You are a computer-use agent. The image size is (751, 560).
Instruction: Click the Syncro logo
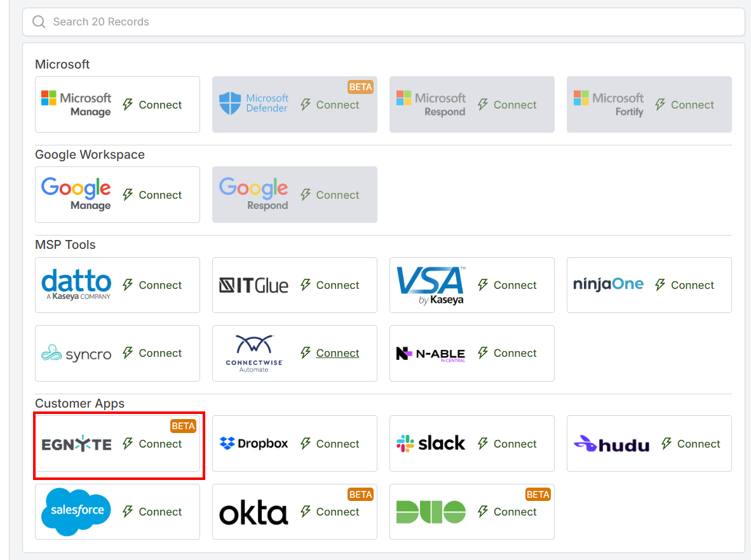(x=76, y=354)
